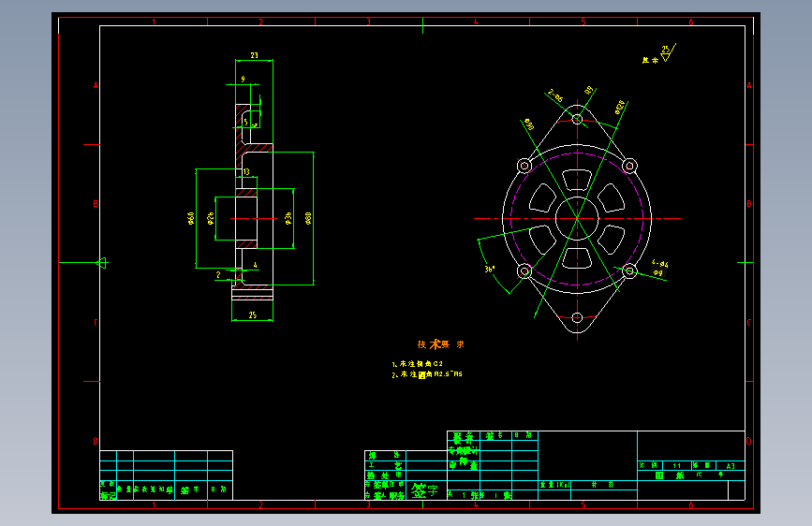Select the radius label beside 2-φ6
Image resolution: width=812 pixels, height=526 pixels.
(589, 90)
